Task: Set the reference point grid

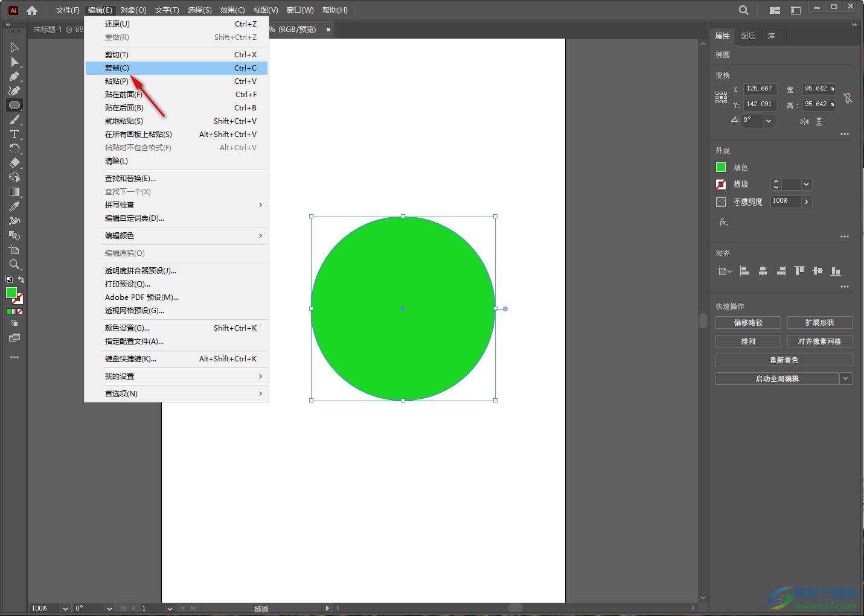Action: pos(721,97)
